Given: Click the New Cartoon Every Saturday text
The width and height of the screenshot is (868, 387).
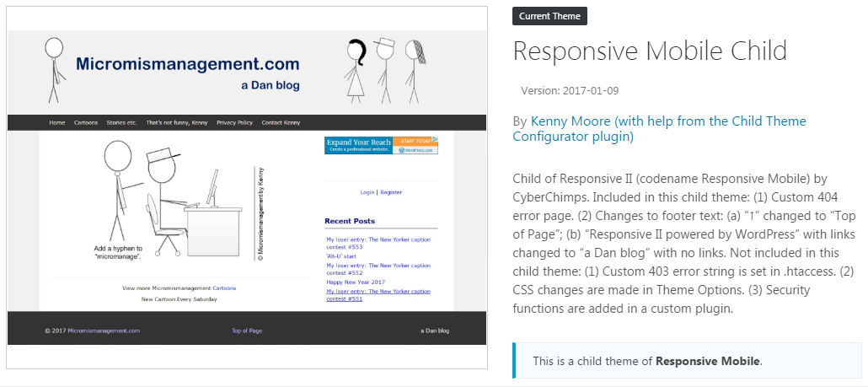Looking at the screenshot, I should point(179,299).
